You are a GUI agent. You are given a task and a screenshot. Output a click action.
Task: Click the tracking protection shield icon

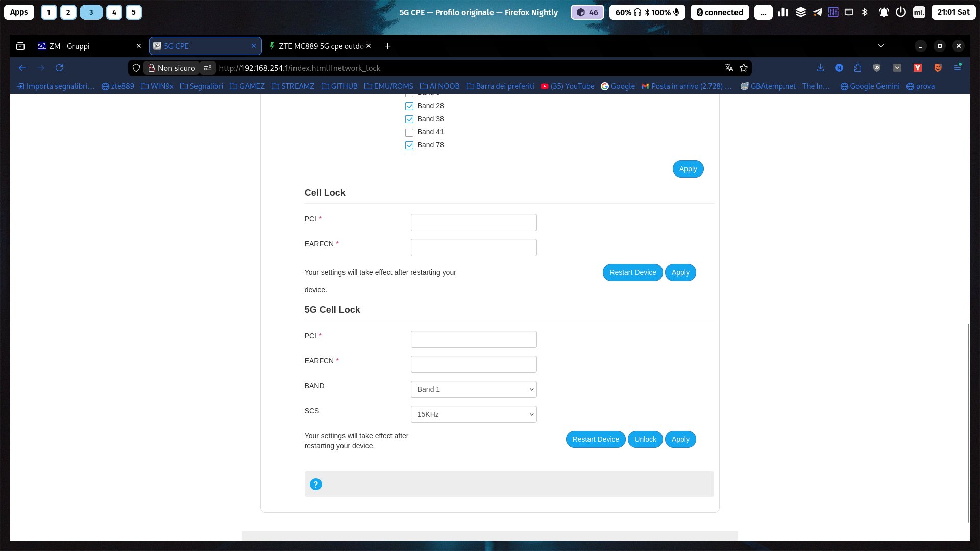[x=136, y=68]
